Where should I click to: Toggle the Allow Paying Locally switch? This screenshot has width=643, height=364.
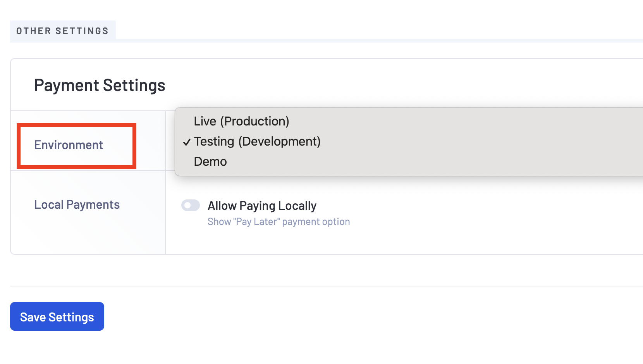click(x=191, y=205)
